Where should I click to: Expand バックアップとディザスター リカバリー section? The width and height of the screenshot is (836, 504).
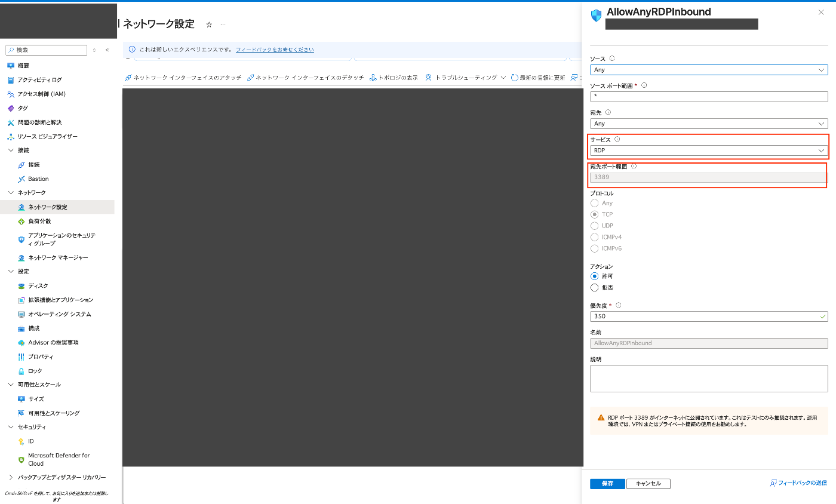tap(11, 478)
